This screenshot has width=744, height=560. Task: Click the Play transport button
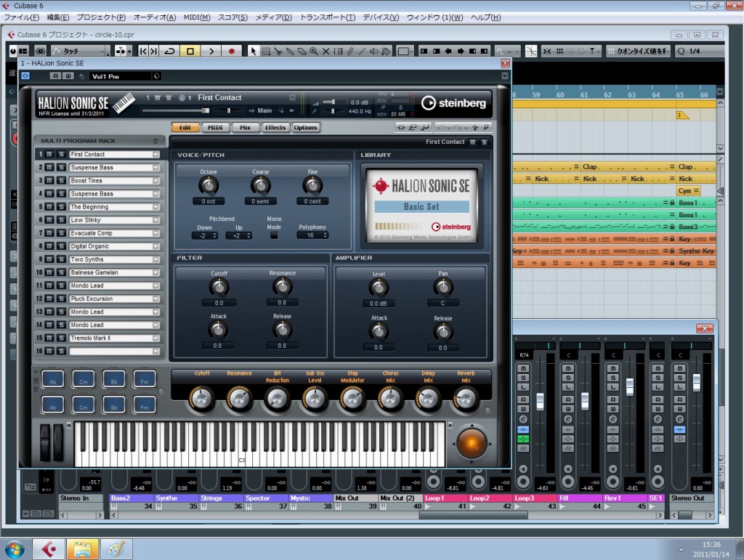(211, 52)
